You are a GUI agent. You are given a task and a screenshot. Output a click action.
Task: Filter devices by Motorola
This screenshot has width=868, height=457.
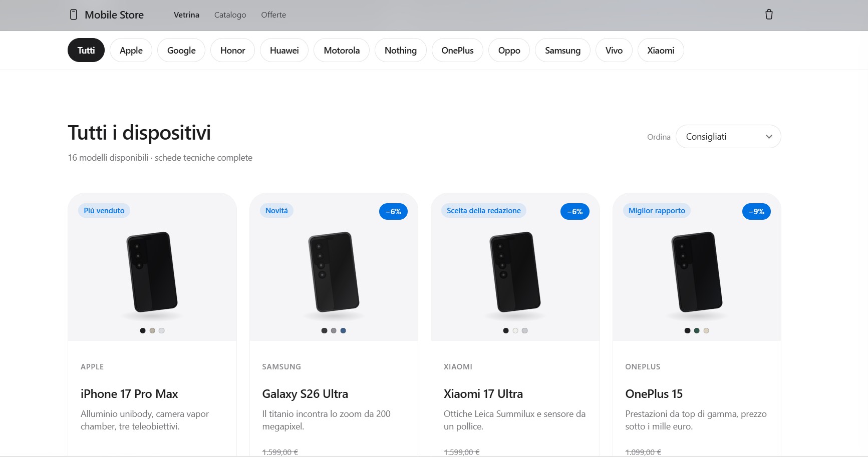342,50
